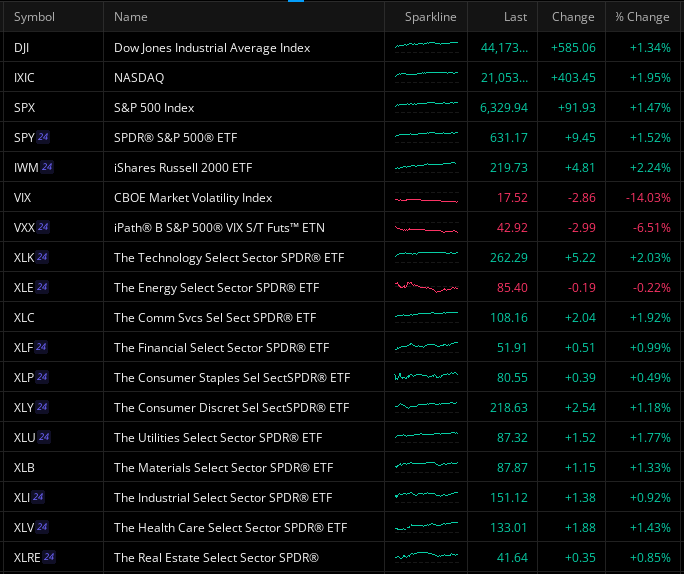This screenshot has width=684, height=574.
Task: Click the 24 badge beside IWM
Action: [x=47, y=167]
